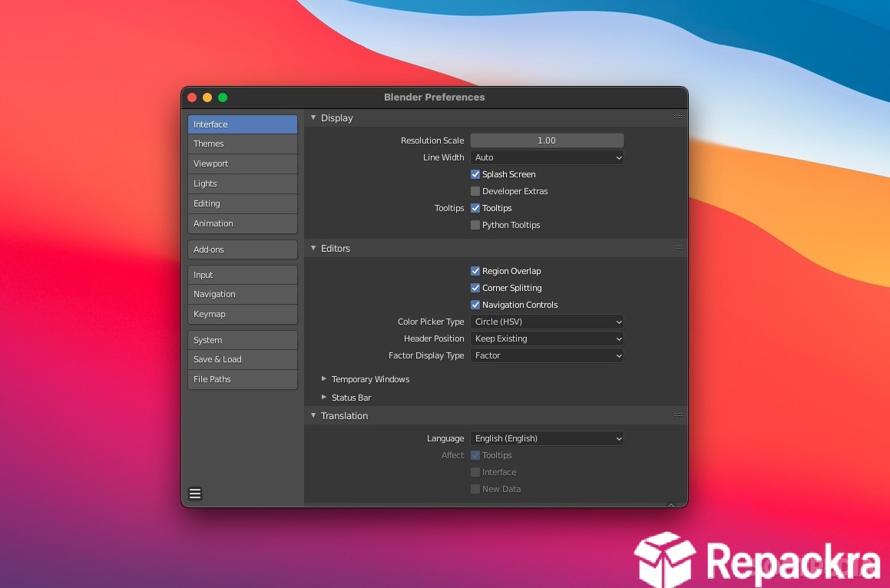Collapse the Display panel
This screenshot has height=588, width=890.
click(313, 117)
